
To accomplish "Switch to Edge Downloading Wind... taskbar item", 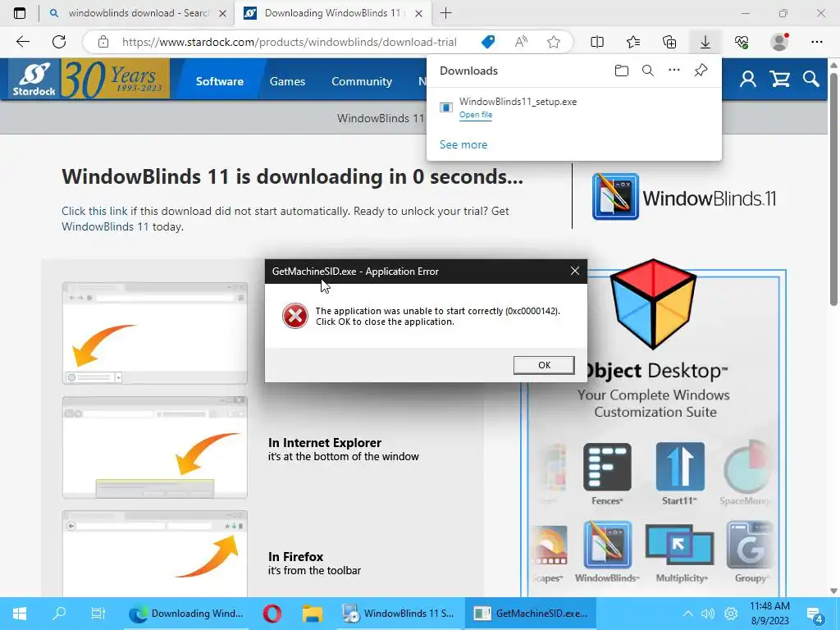I will click(186, 614).
